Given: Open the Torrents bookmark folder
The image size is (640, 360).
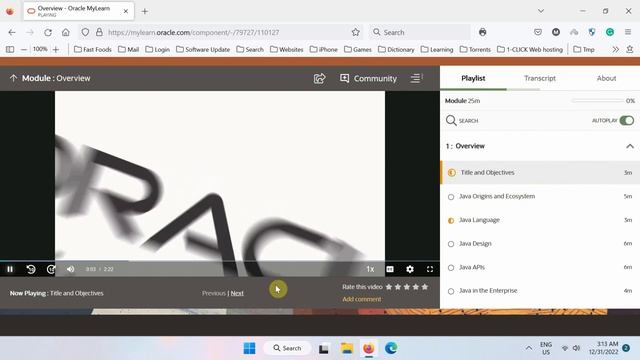Looking at the screenshot, I should tap(475, 49).
